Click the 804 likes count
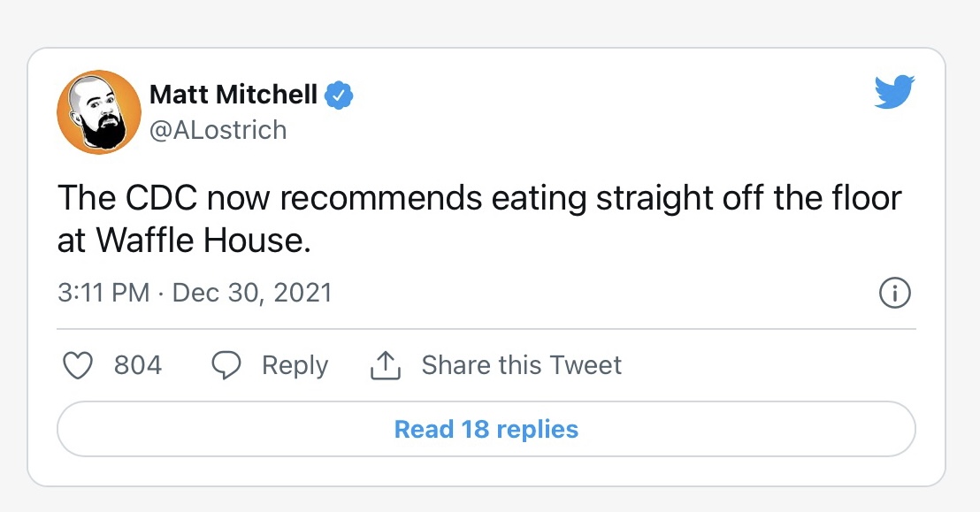 [x=138, y=365]
